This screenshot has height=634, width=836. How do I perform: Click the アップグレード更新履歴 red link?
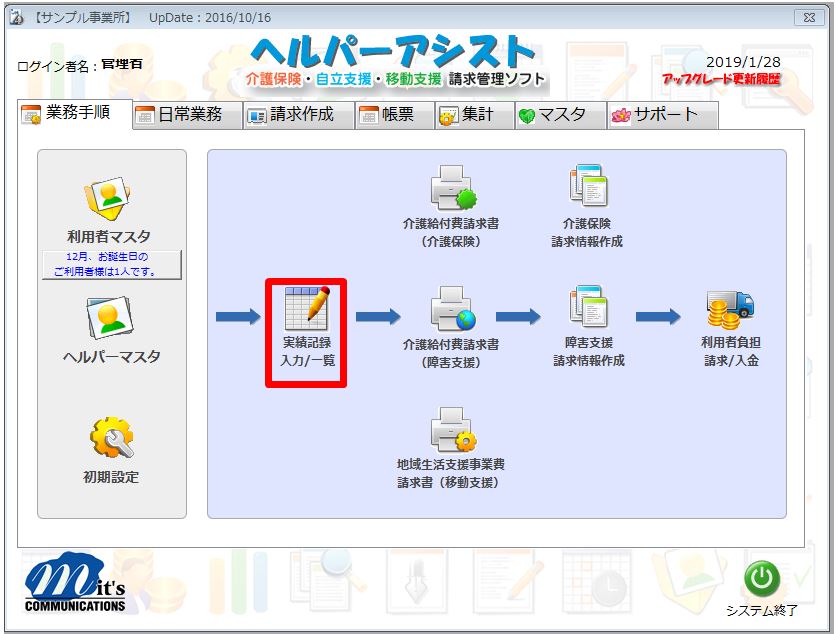(x=721, y=80)
